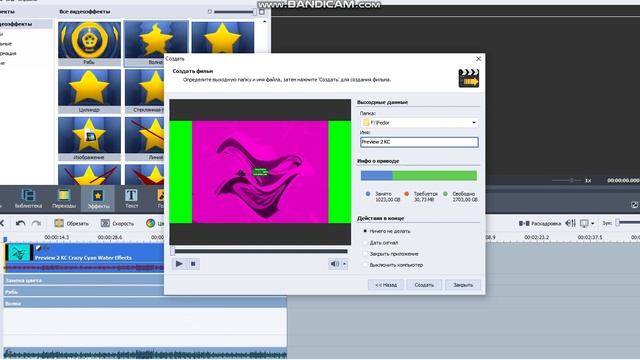Select the Волна effect track on timeline
Screen dimensions: 640x360
click(145, 303)
